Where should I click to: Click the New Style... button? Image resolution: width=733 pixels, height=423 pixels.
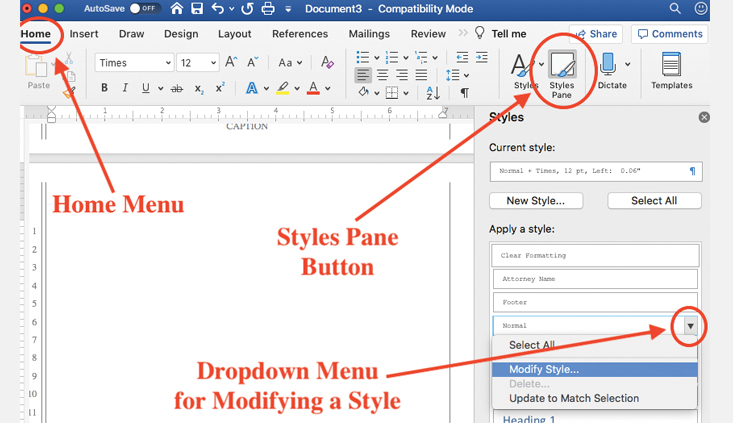click(x=536, y=201)
